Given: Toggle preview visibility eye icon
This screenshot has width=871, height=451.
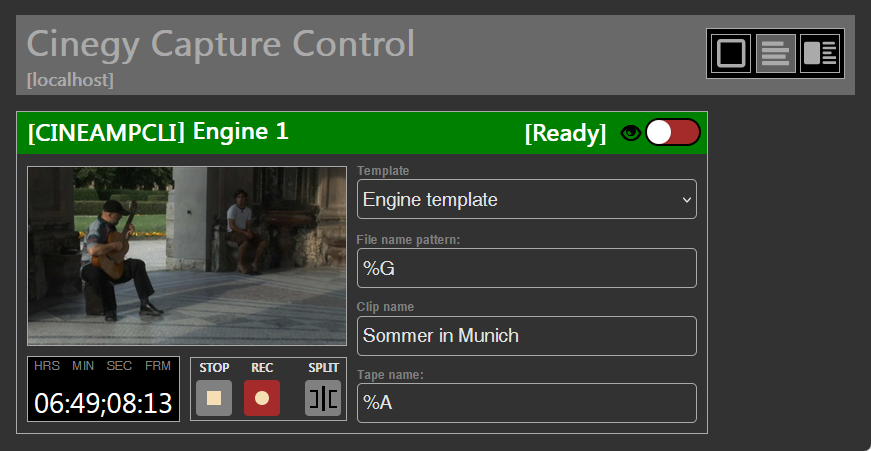Looking at the screenshot, I should click(630, 133).
